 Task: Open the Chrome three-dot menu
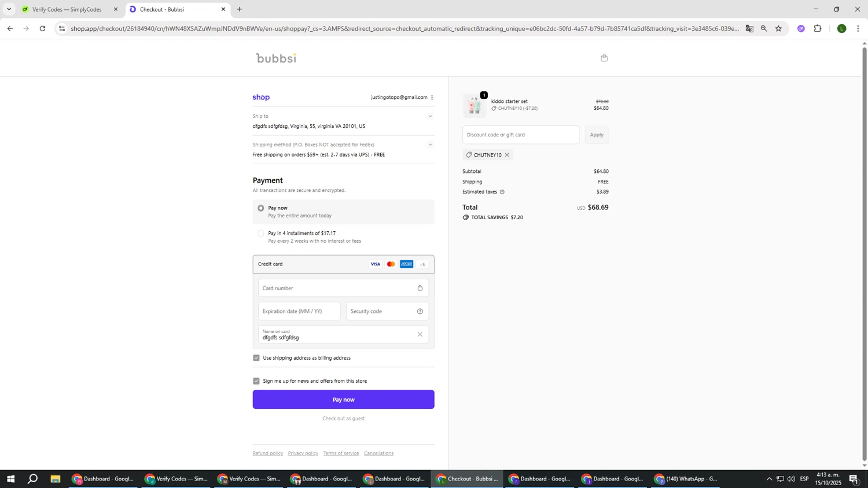click(x=858, y=28)
